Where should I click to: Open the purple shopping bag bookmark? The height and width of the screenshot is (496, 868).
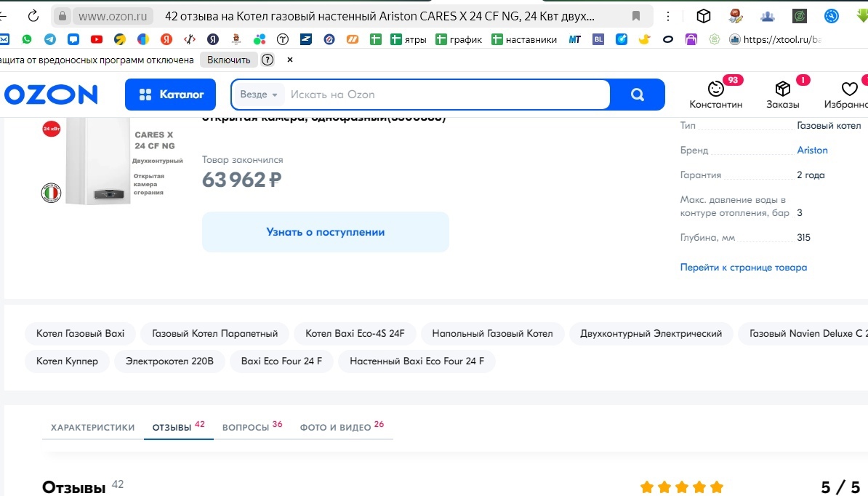pos(691,39)
